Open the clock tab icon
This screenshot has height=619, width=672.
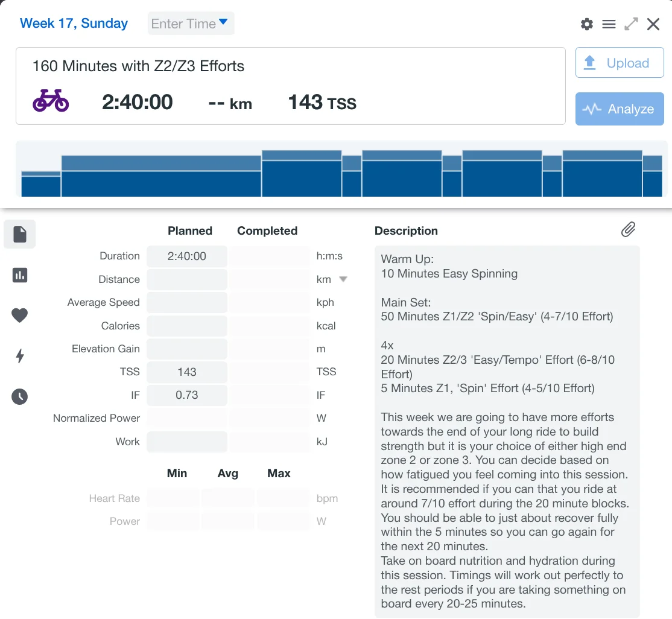click(x=20, y=396)
